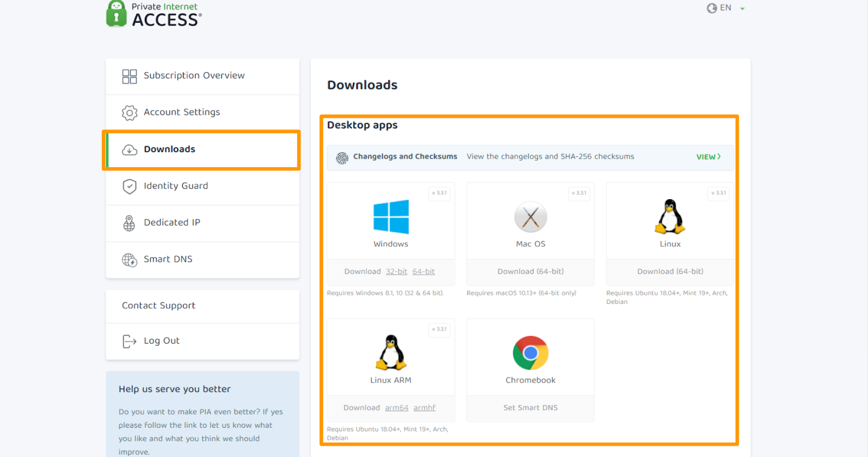This screenshot has width=868, height=457.
Task: Go to Account Settings
Action: pos(202,113)
